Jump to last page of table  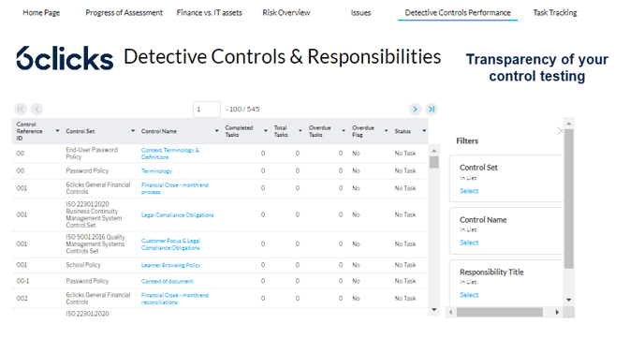432,109
